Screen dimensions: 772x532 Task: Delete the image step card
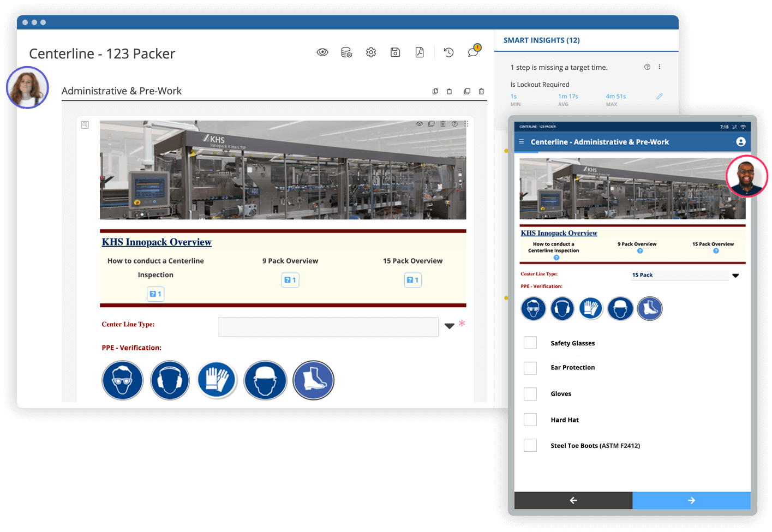[x=443, y=124]
